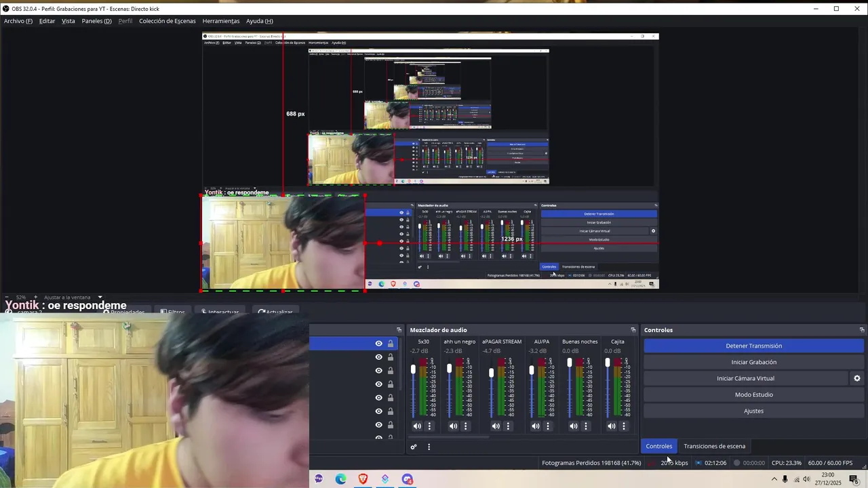Screen dimensions: 868x488
Task: Pop out the Controles dock
Action: (x=862, y=330)
